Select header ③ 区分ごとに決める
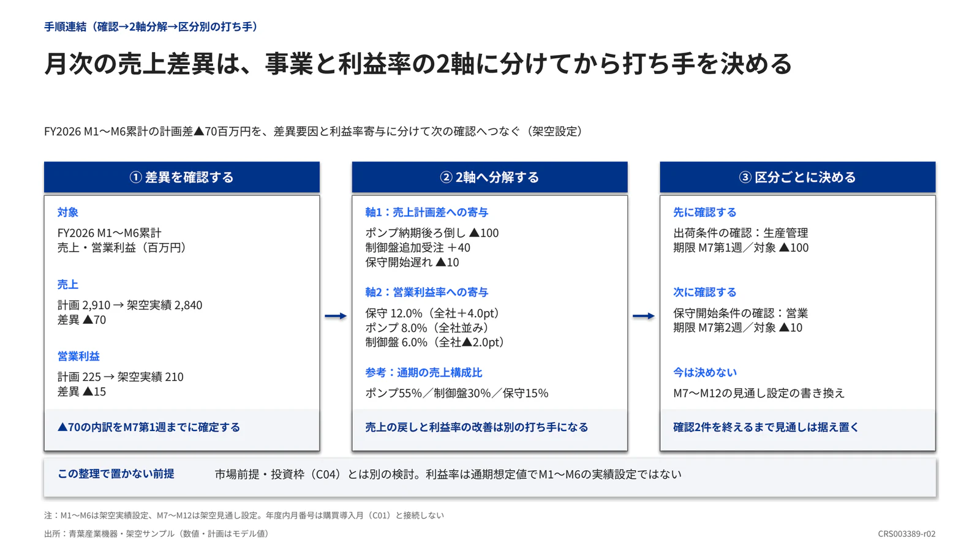Screen dimensions: 980x551 (x=797, y=178)
